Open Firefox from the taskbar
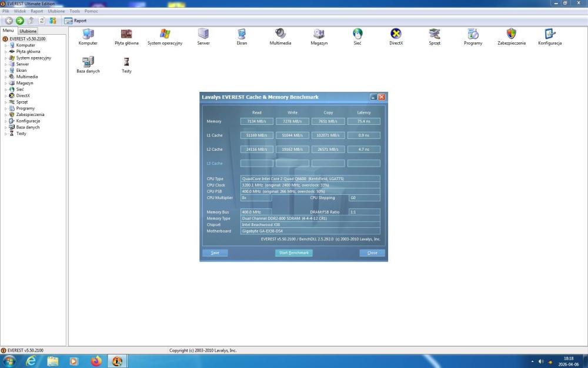Image resolution: width=588 pixels, height=368 pixels. 96,361
